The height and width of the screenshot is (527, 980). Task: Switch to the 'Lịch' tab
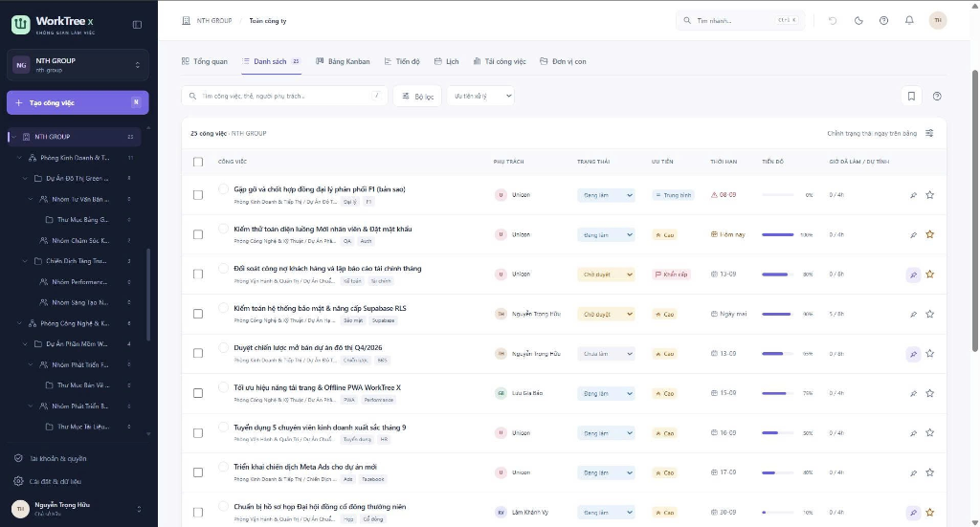coord(446,61)
